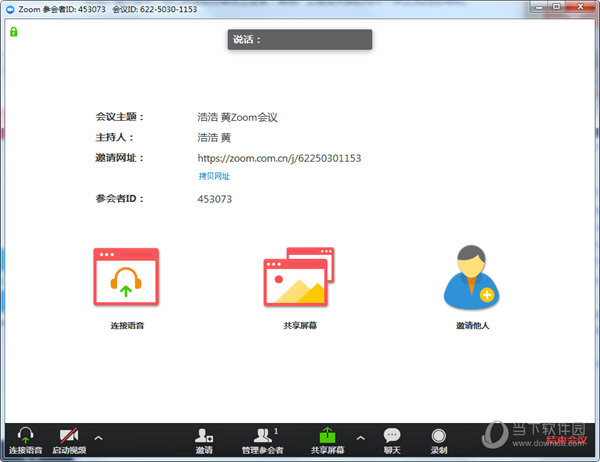This screenshot has height=462, width=600.
Task: Open the 聊天 chat bubble icon
Action: [392, 441]
